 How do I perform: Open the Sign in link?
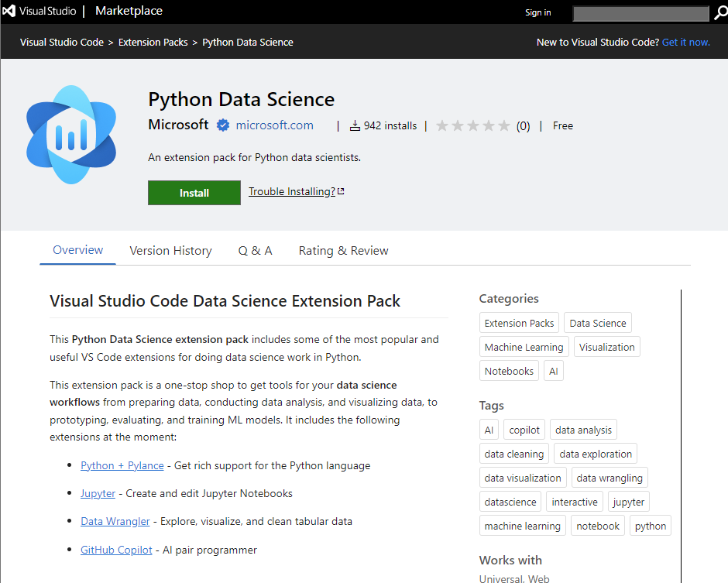point(537,13)
